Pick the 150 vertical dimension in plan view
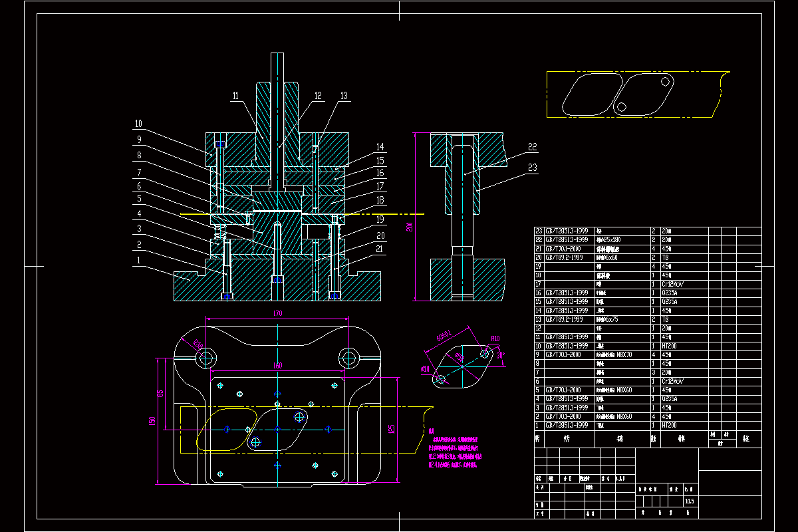 [152, 422]
